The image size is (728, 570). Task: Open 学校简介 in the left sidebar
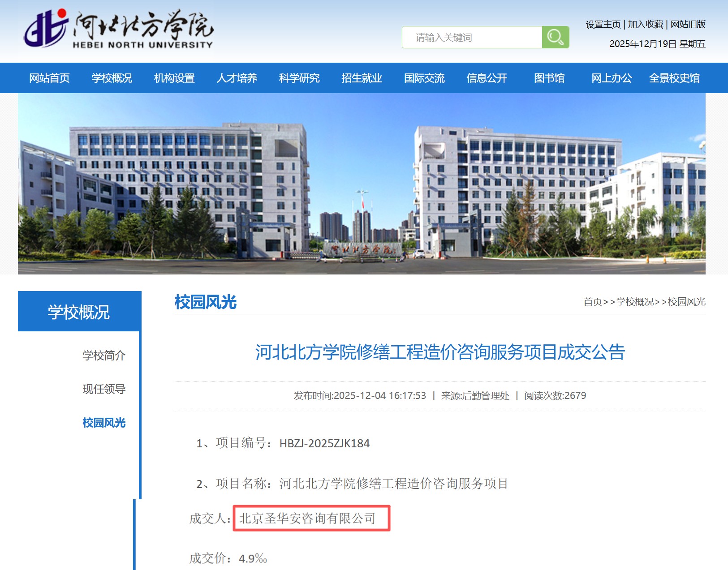pos(104,356)
